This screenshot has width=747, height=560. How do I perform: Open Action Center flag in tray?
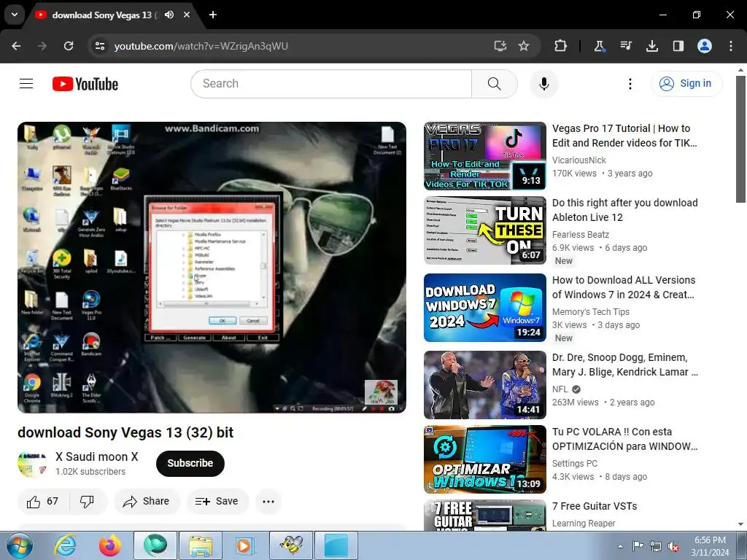coord(638,547)
